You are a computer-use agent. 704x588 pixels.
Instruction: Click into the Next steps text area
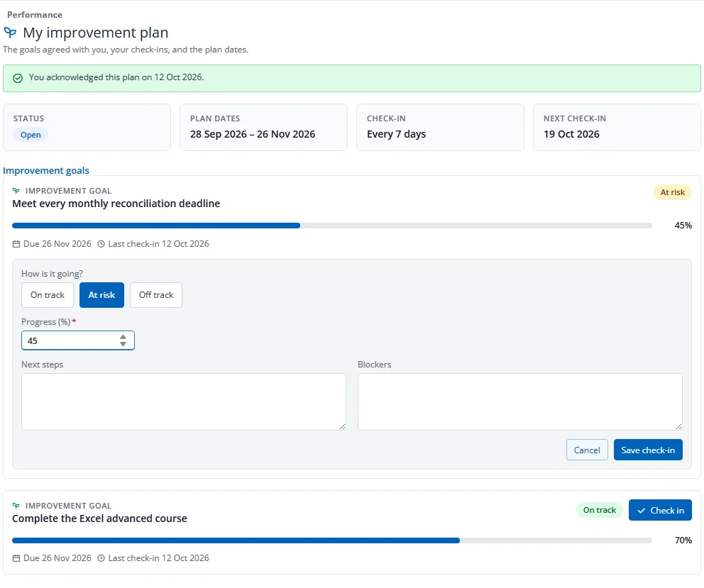[184, 401]
